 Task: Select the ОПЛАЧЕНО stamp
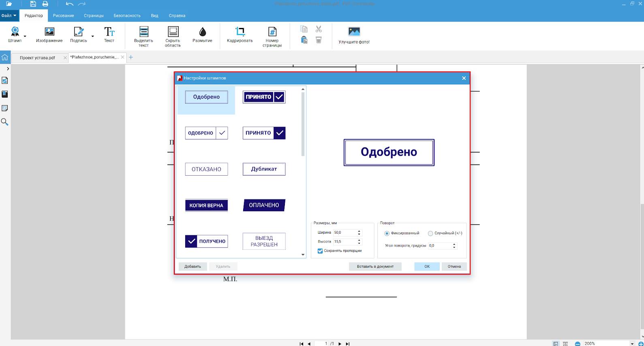[x=264, y=205]
